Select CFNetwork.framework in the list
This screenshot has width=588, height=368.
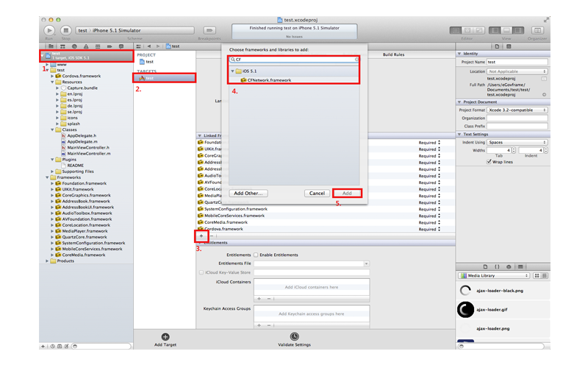pos(269,80)
